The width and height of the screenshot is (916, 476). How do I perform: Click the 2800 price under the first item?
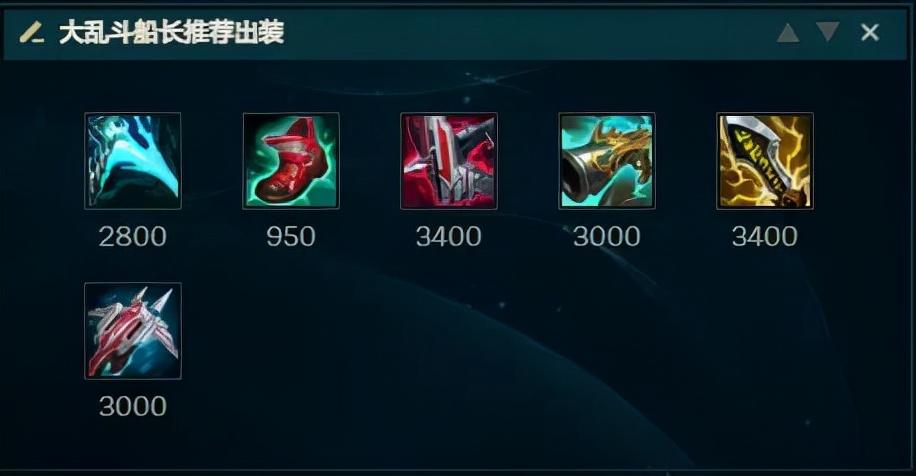tap(133, 236)
